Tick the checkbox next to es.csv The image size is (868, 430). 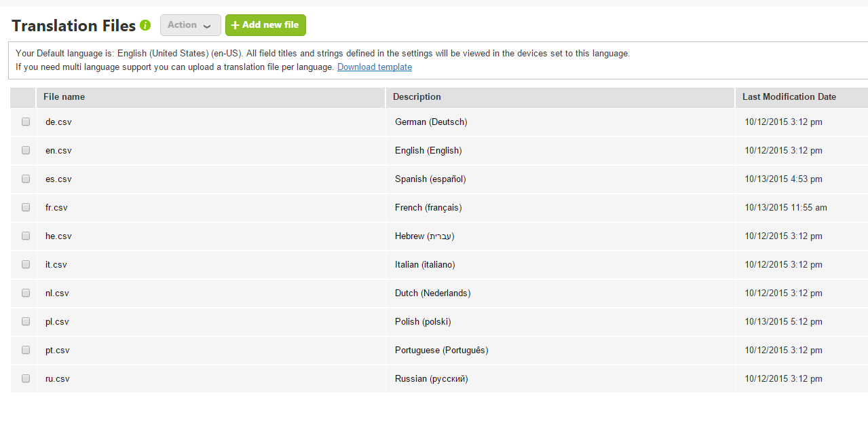(26, 179)
